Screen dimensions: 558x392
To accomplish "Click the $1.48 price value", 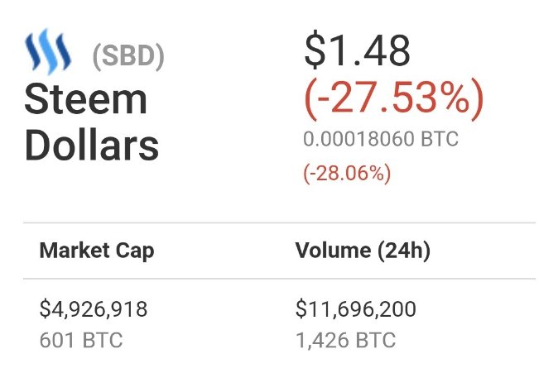I will pos(357,52).
